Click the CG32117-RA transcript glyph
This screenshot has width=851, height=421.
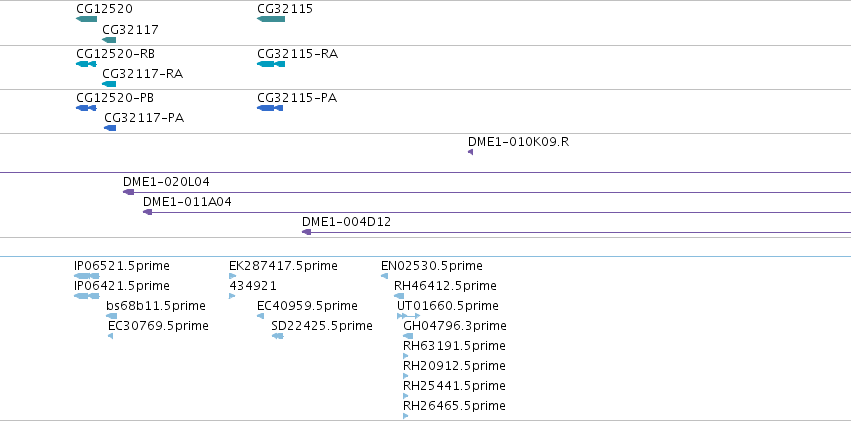point(109,84)
